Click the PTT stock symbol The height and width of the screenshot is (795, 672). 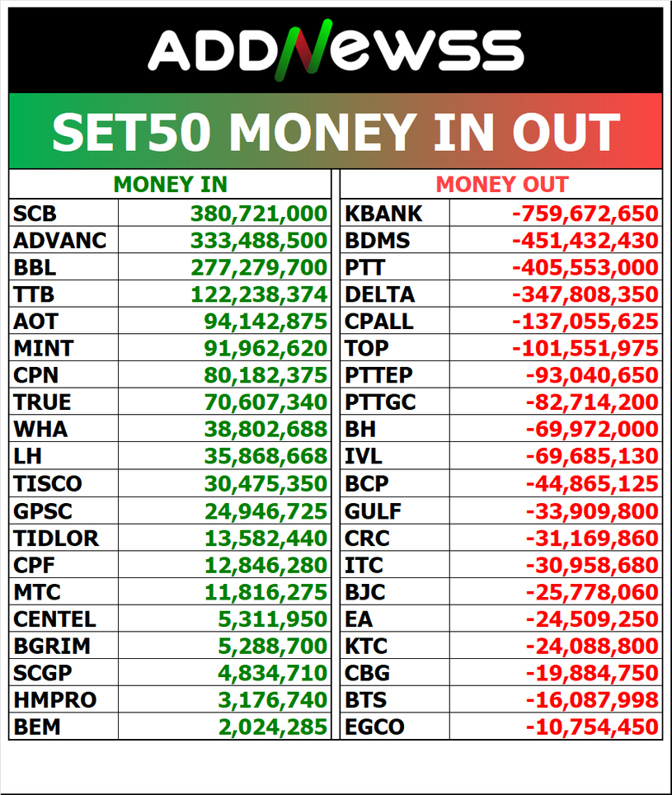pos(364,267)
